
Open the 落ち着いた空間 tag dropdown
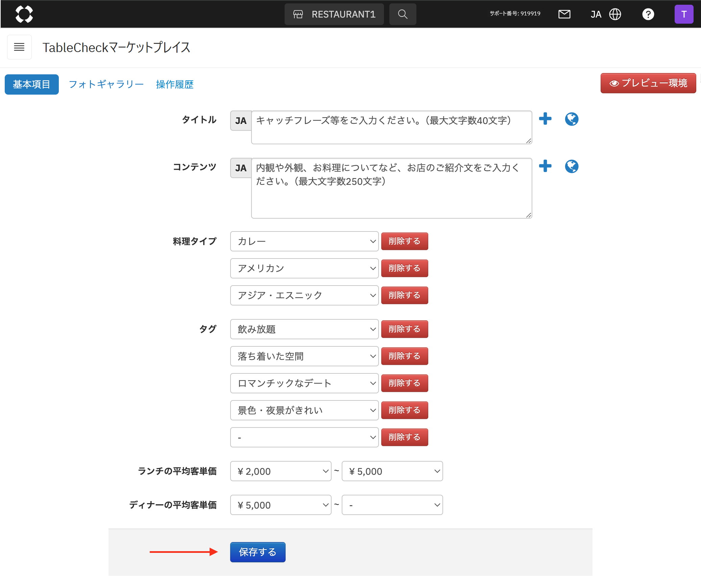pos(304,356)
